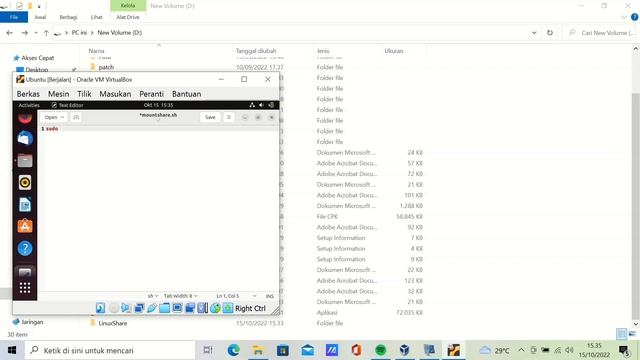Open Ubuntu Software store icon
Screen dimensions: 640x360
pos(25,226)
